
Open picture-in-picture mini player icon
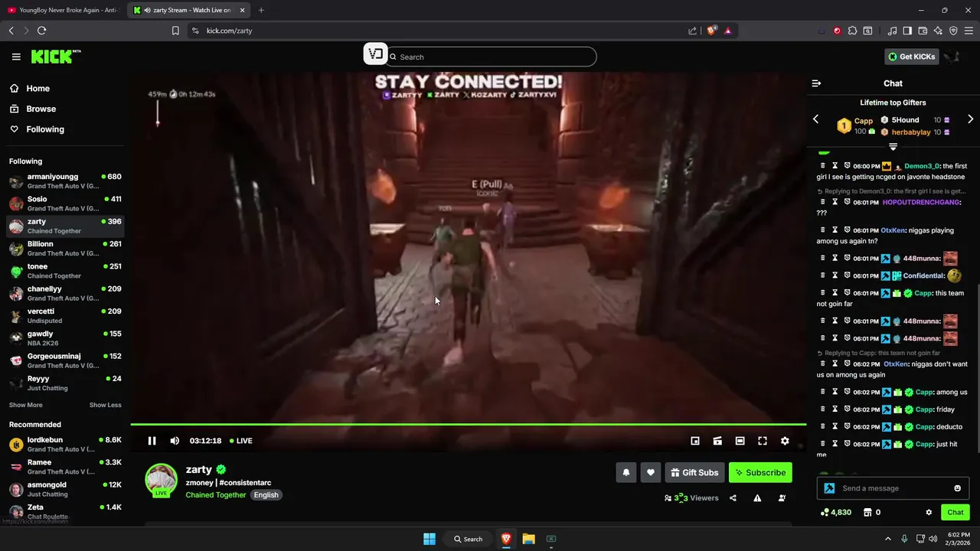tap(695, 441)
